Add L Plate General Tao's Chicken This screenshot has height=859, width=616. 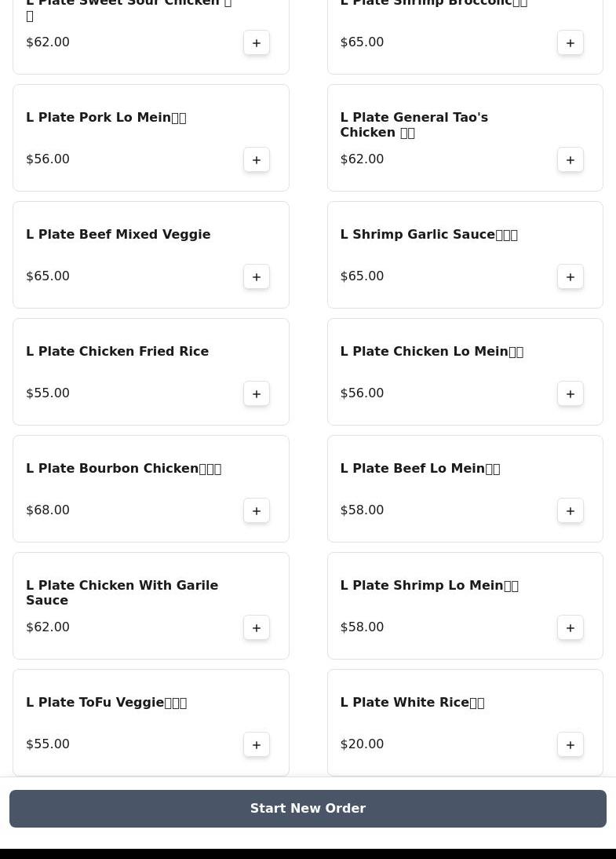coord(570,160)
